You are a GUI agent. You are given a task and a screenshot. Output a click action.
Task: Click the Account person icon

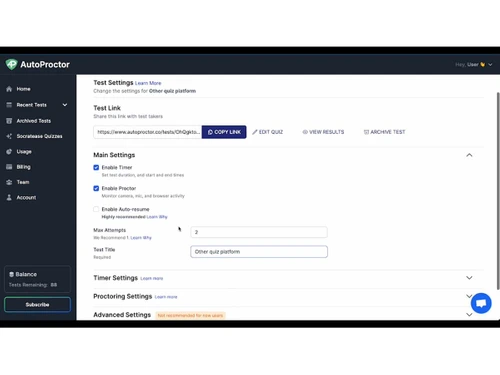(x=9, y=197)
